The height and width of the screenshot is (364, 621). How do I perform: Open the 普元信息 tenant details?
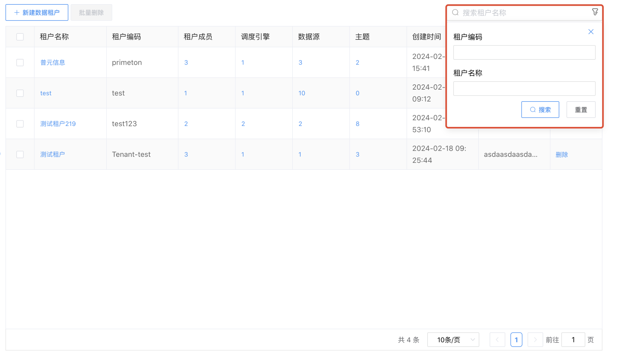[52, 63]
